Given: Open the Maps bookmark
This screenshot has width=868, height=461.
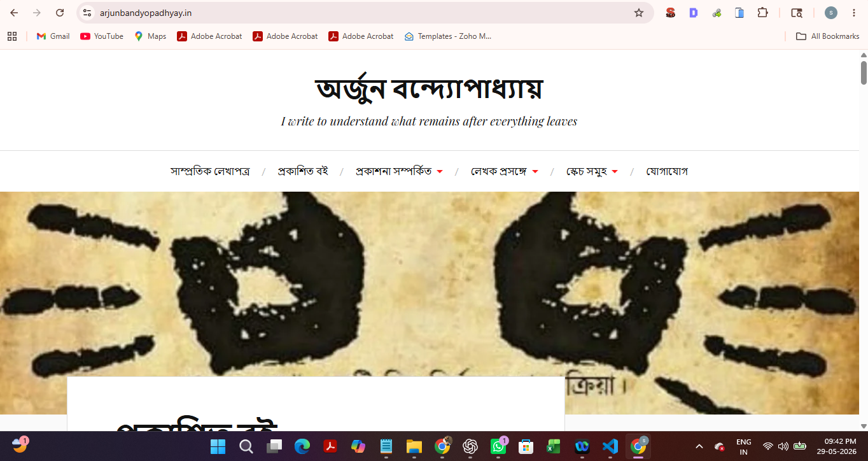Looking at the screenshot, I should [x=150, y=36].
